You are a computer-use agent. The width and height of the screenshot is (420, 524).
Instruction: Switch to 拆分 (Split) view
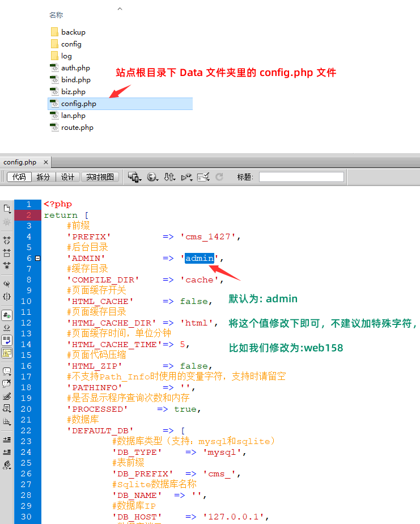click(x=44, y=177)
